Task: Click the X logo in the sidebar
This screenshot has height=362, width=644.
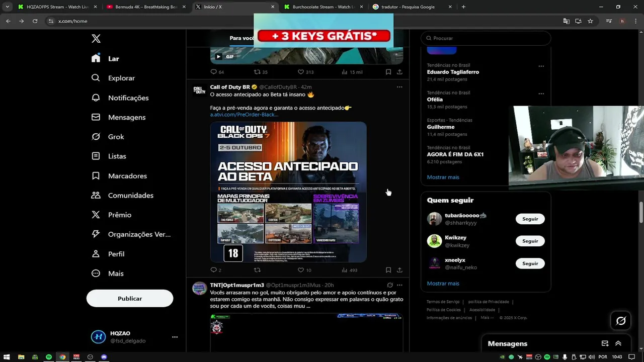Action: point(96,39)
